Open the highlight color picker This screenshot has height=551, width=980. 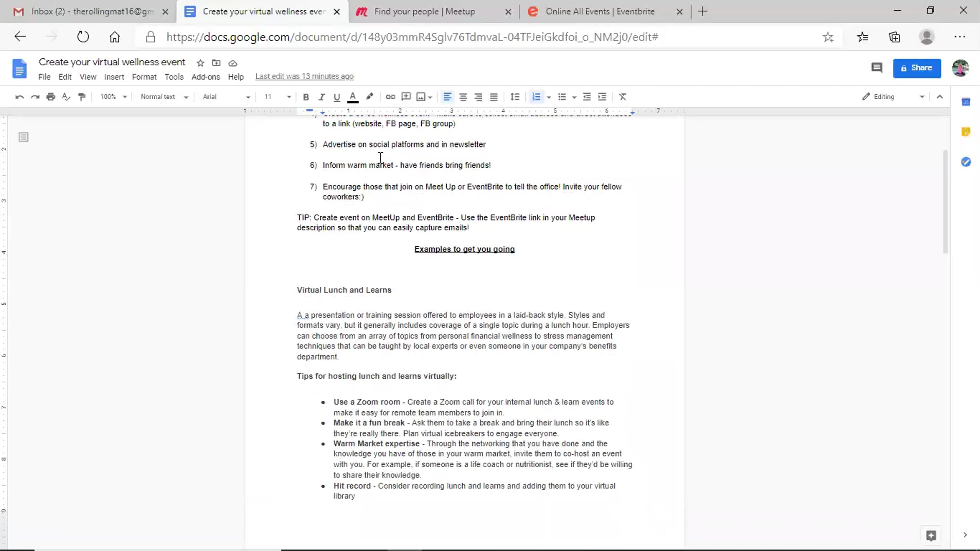point(369,97)
